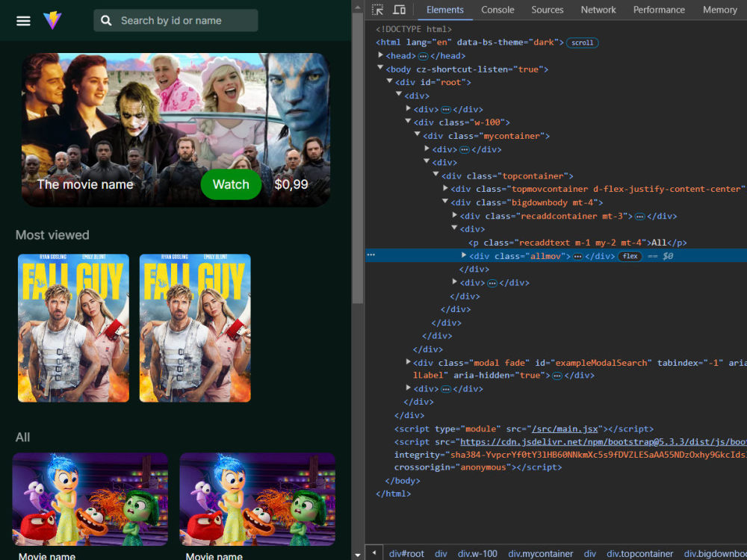Viewport: 747px width, 560px height.
Task: Click the $0,99 price label
Action: (x=291, y=184)
